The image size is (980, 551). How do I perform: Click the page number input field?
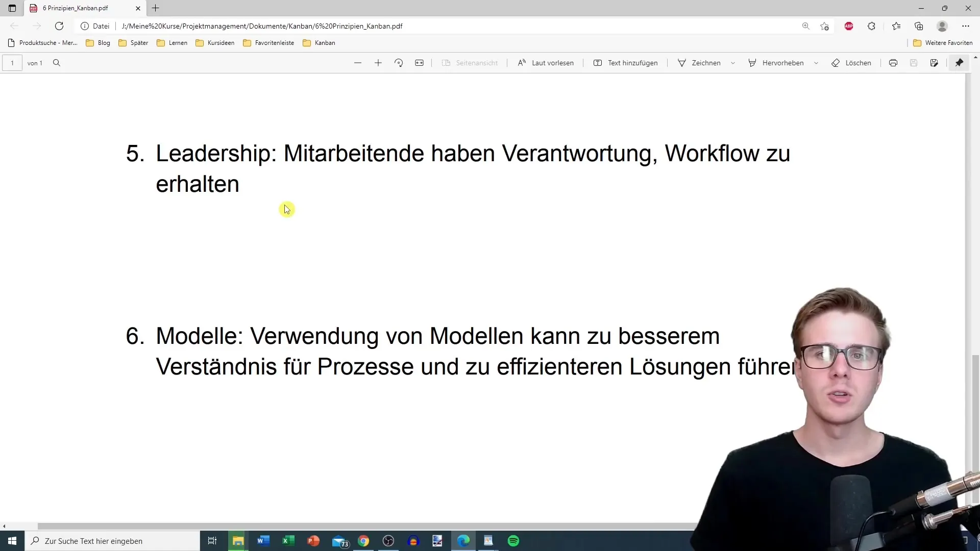coord(12,63)
